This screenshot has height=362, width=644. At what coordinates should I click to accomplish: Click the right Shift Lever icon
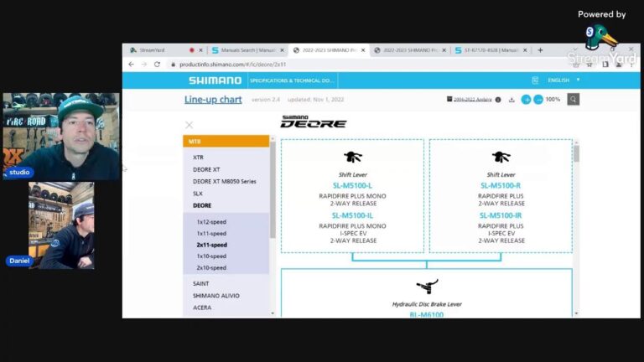501,157
